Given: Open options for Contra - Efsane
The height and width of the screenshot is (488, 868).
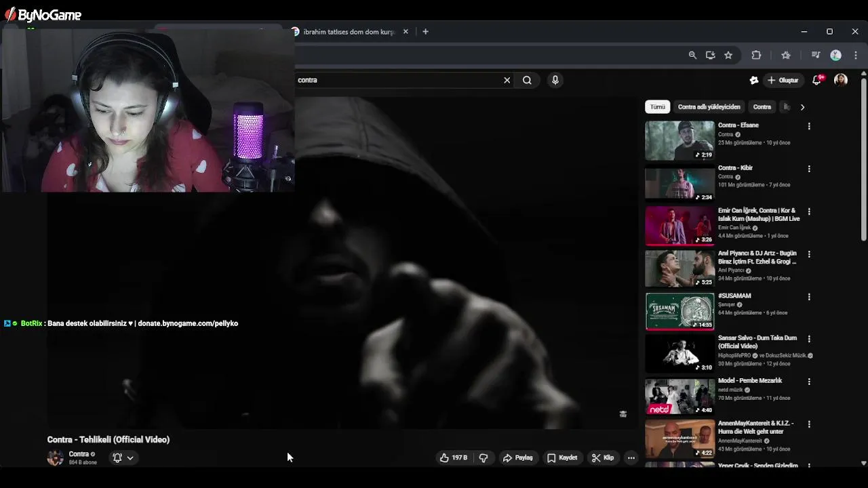Looking at the screenshot, I should coord(809,126).
